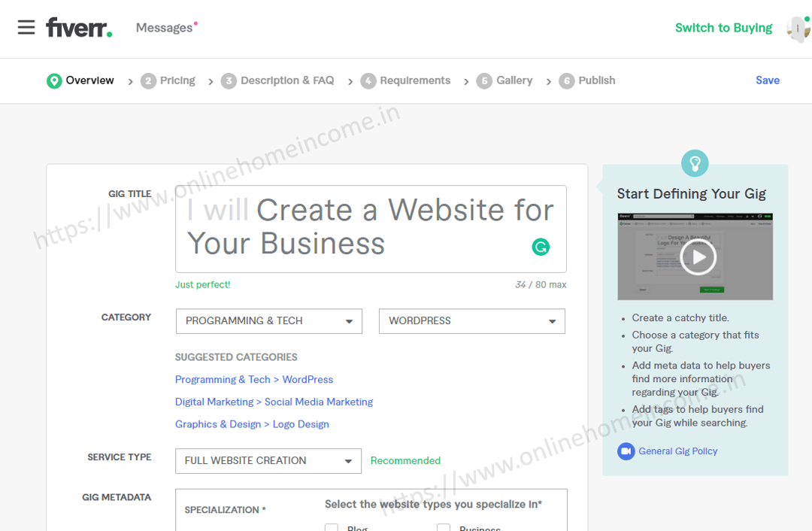This screenshot has width=812, height=531.
Task: Go to the Publish step
Action: coord(596,80)
